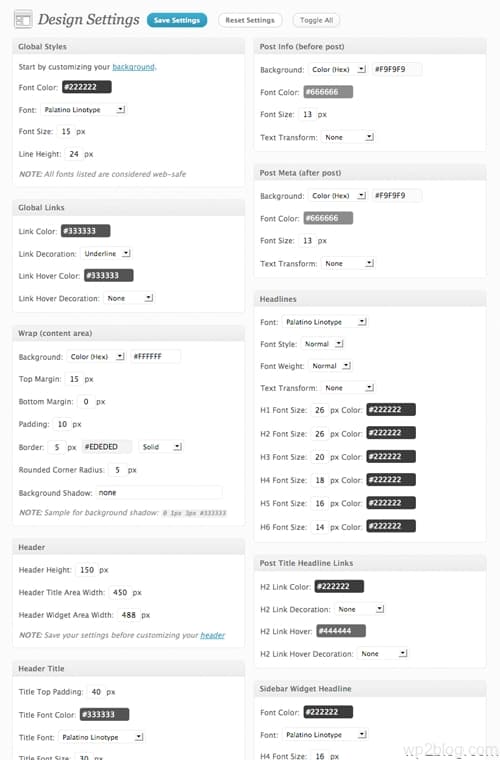Image resolution: width=500 pixels, height=760 pixels.
Task: Click the Post Info Font Color swatch
Action: coord(328,92)
